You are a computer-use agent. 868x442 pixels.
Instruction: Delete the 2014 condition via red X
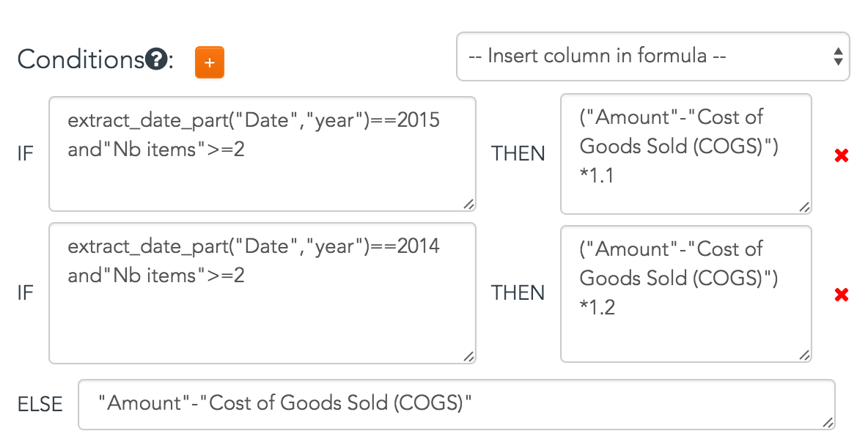[842, 295]
